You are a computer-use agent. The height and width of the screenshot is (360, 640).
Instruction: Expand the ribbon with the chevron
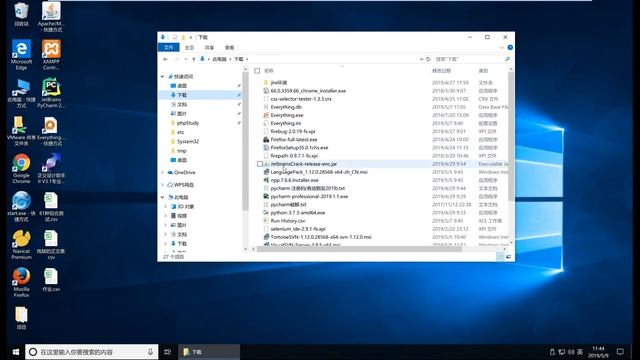502,47
